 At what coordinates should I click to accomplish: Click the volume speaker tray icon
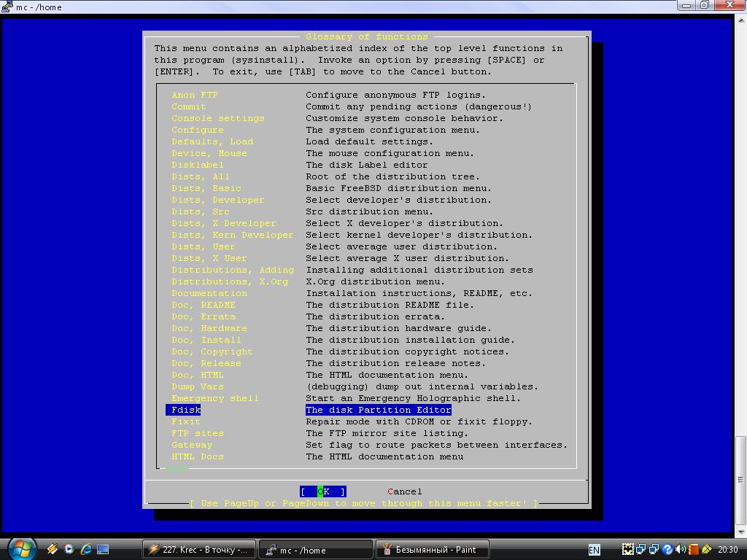click(x=681, y=549)
